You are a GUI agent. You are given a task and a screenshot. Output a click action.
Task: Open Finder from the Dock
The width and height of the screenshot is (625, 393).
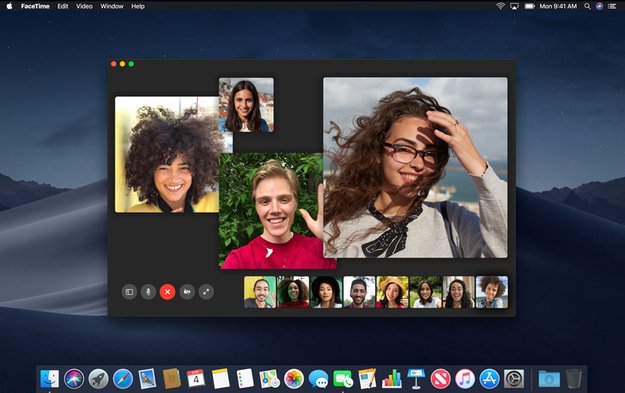click(x=49, y=378)
